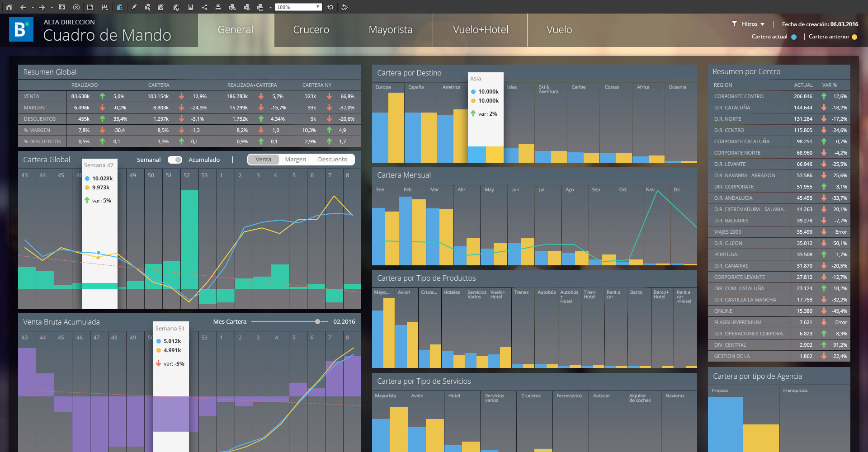This screenshot has height=452, width=868.
Task: Click the forward arrow in the toolbar
Action: pos(42,7)
